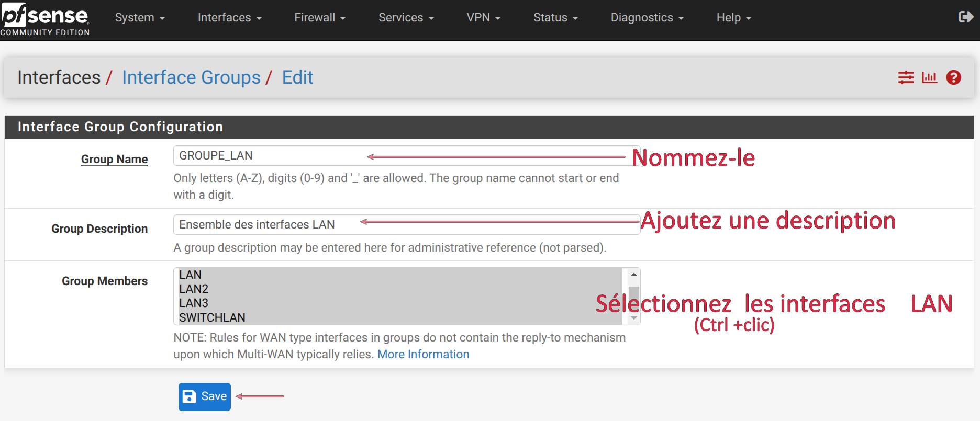Open the Diagnostics menu
980x421 pixels.
[647, 18]
